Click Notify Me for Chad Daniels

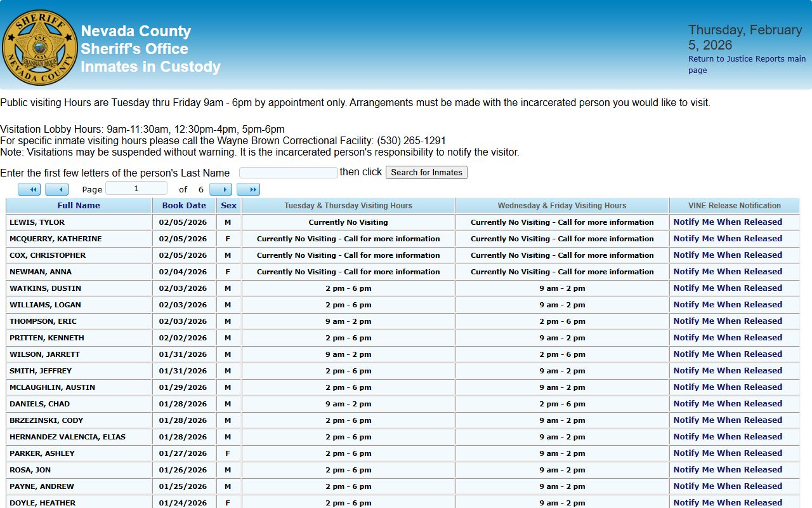[x=728, y=404]
